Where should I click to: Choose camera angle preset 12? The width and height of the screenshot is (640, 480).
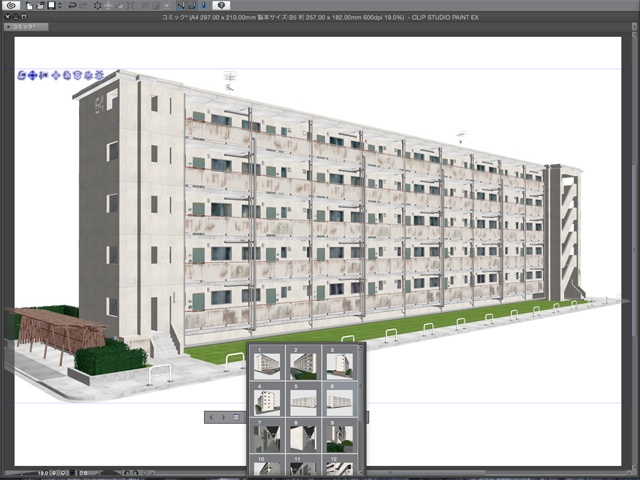click(340, 465)
